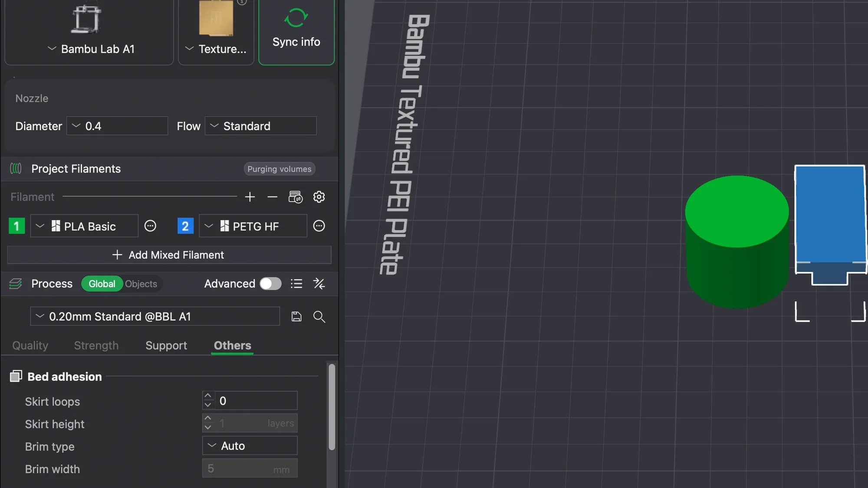Click the settings panel scrollbar
This screenshot has height=488, width=868.
(x=332, y=407)
